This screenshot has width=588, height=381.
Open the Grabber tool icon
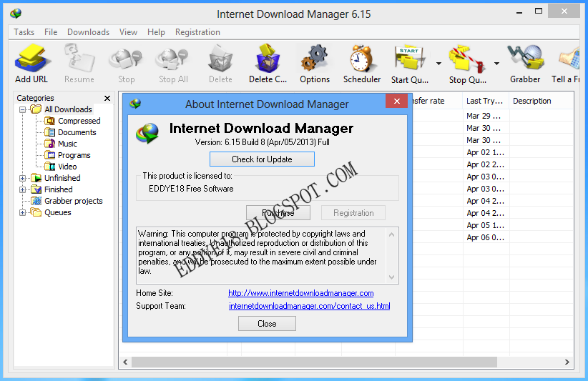526,57
